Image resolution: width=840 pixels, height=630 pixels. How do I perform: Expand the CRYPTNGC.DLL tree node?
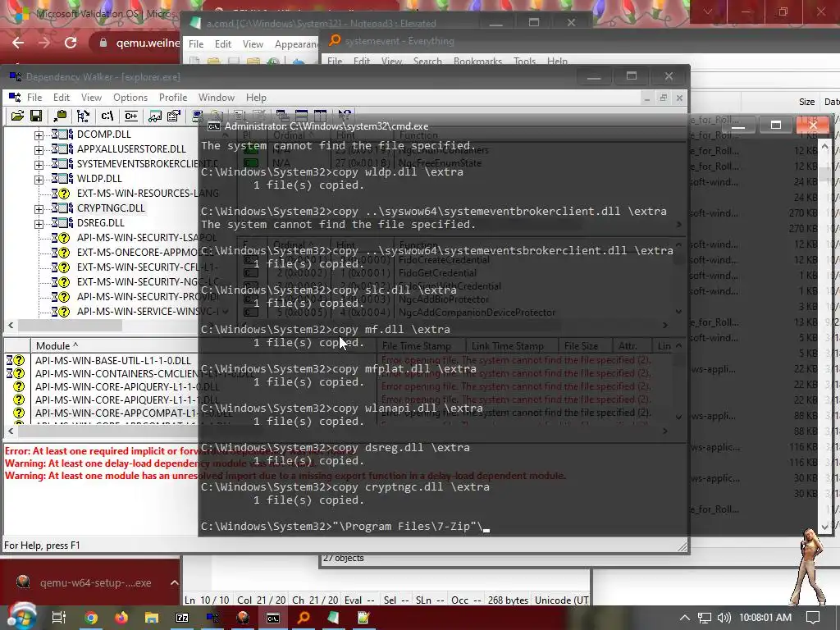pyautogui.click(x=39, y=209)
